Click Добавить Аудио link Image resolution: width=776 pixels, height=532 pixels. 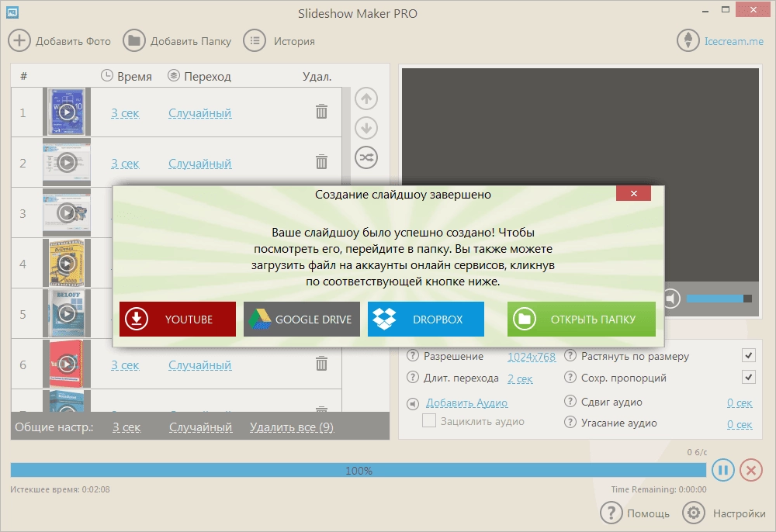pos(466,403)
